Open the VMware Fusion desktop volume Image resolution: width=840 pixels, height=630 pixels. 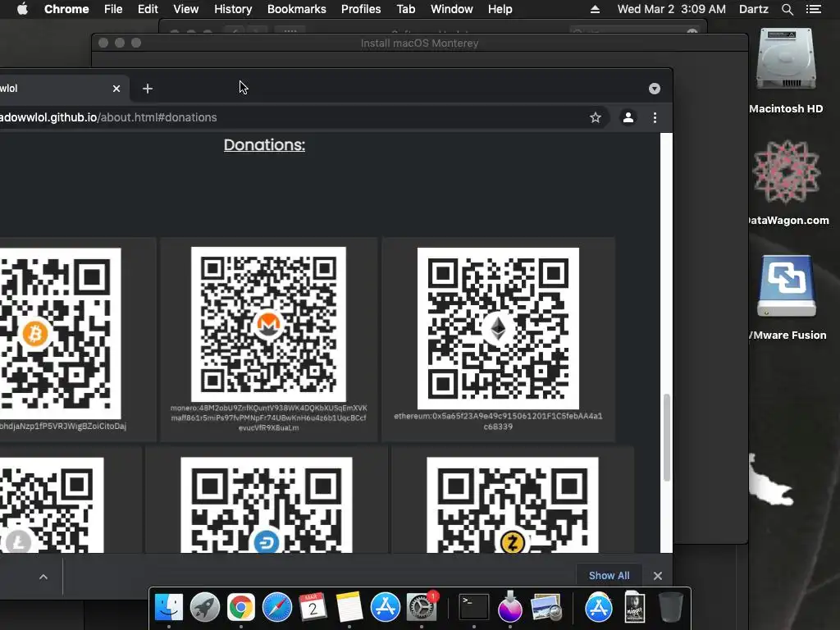point(786,286)
